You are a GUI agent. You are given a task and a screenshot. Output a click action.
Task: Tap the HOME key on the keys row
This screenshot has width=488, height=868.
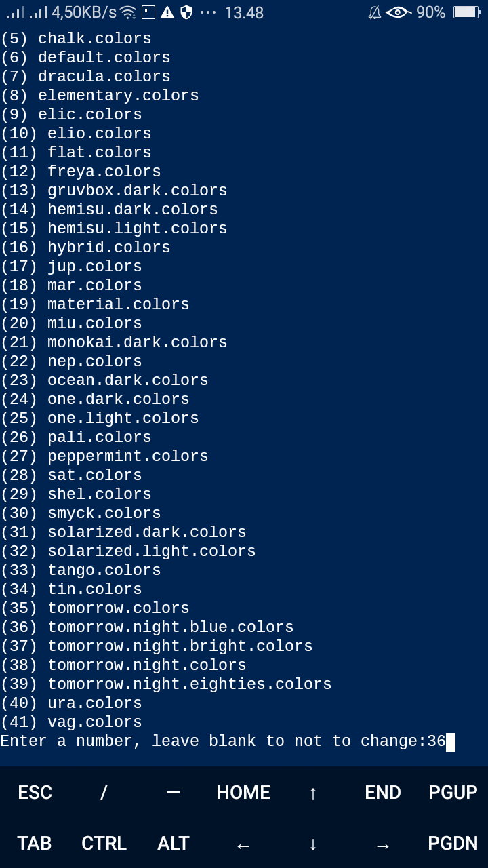coord(242,791)
